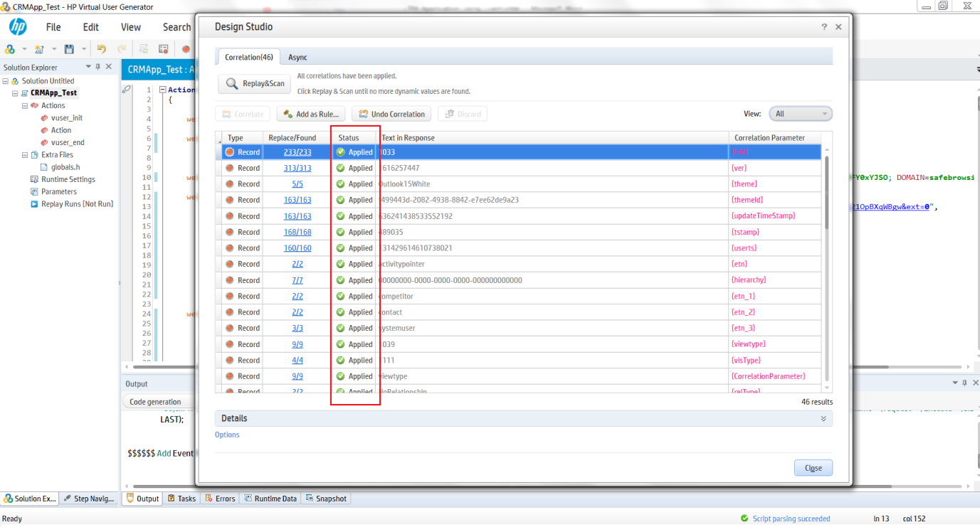This screenshot has width=980, height=527.
Task: Select the Correlation(46) tab
Action: [248, 57]
